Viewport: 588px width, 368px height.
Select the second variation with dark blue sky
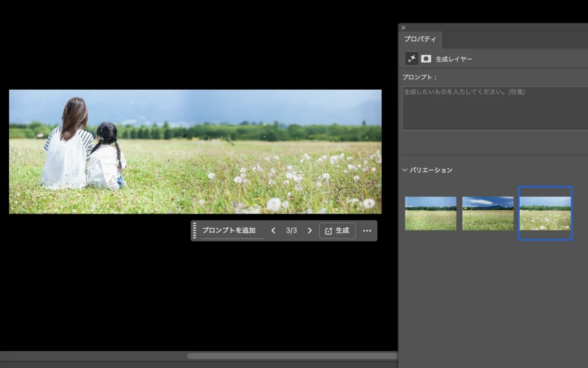pos(488,213)
